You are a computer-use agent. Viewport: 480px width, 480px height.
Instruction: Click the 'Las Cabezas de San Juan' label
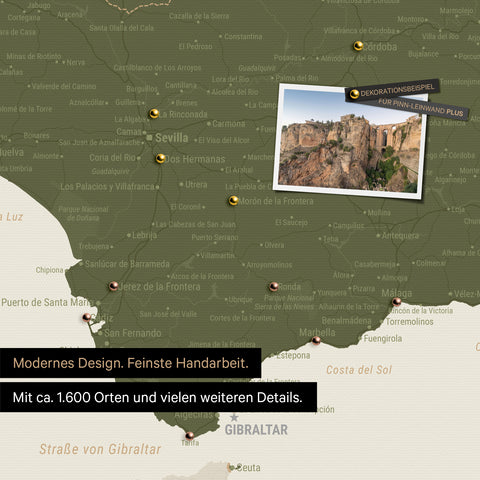pos(196,225)
